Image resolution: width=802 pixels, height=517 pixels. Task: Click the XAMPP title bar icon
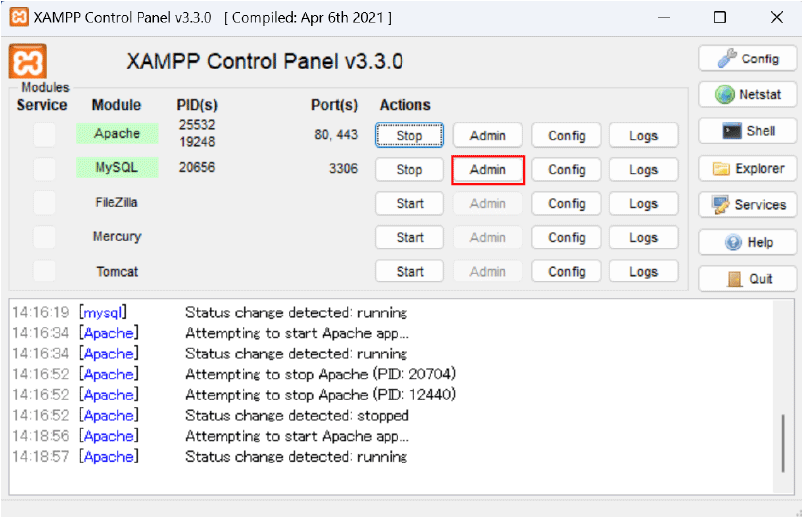pyautogui.click(x=17, y=17)
